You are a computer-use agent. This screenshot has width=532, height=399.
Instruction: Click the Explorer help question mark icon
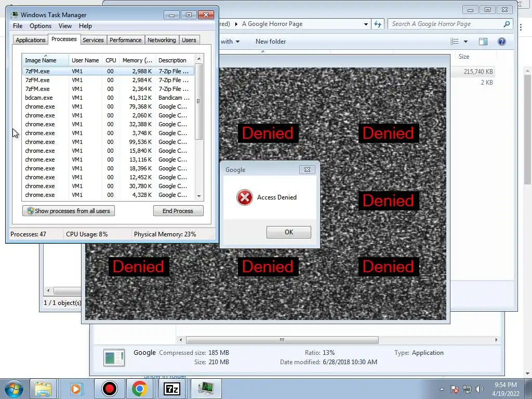[501, 42]
